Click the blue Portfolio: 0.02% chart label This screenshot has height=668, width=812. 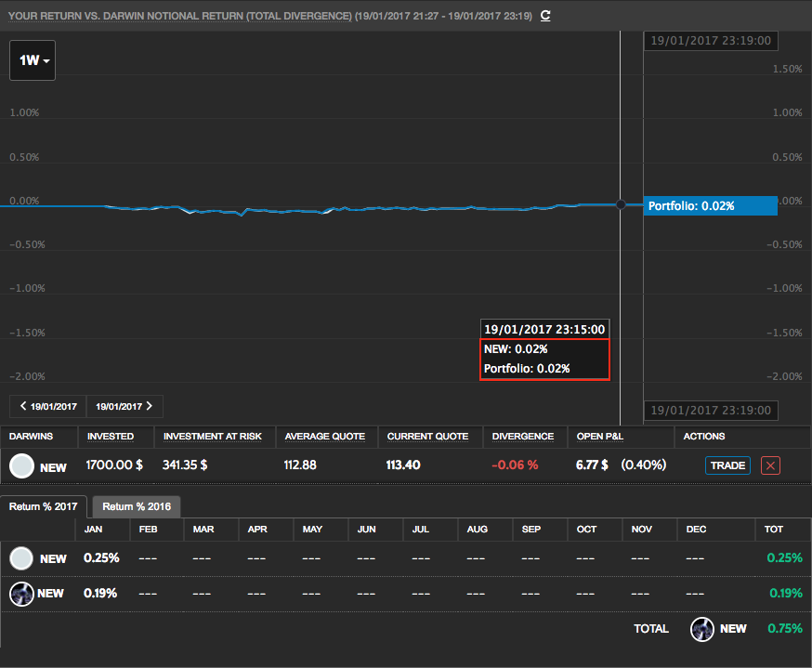[x=710, y=205]
